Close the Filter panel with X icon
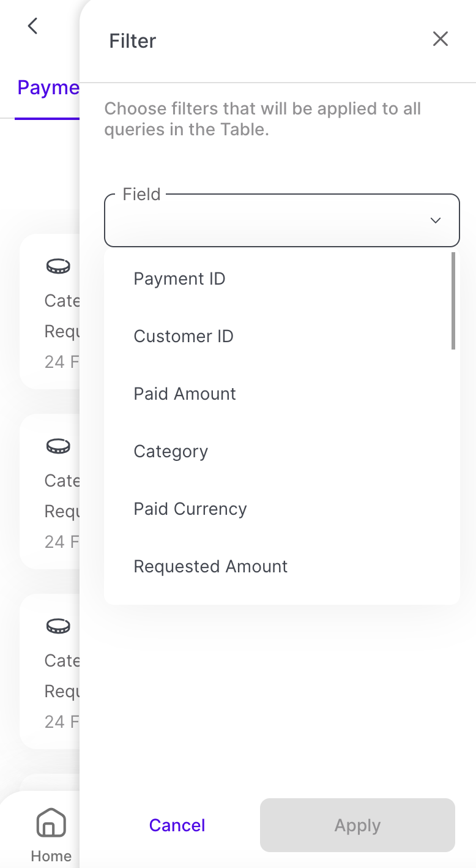 441,39
